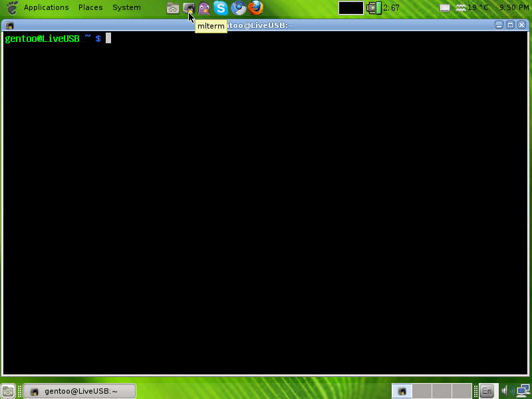Start Firefox from the panel launcher
Image resolution: width=532 pixels, height=399 pixels.
pyautogui.click(x=256, y=8)
